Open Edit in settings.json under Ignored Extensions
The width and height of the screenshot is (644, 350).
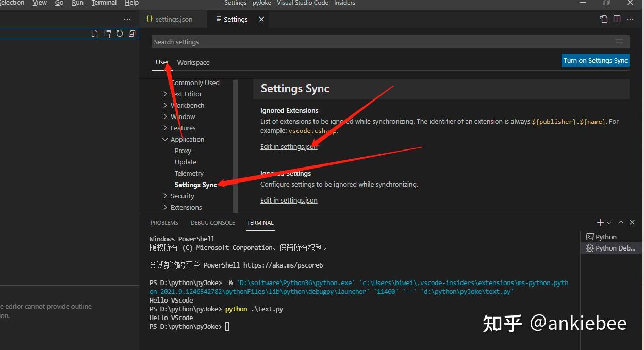click(x=289, y=146)
